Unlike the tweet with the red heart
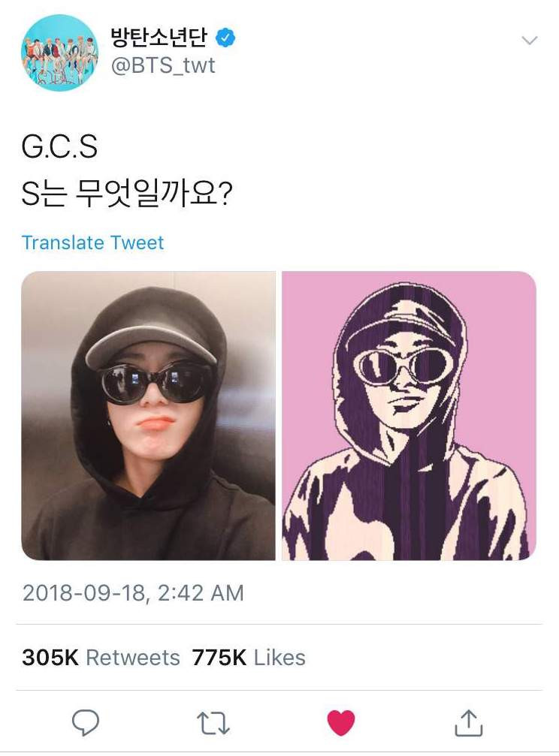Screen dimensions: 559x756 point(341,723)
